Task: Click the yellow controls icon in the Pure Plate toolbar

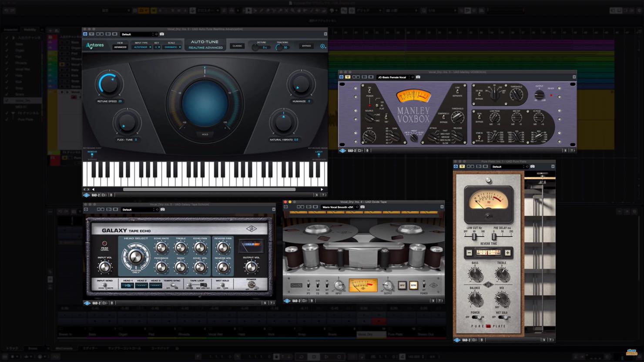Action: 462,167
